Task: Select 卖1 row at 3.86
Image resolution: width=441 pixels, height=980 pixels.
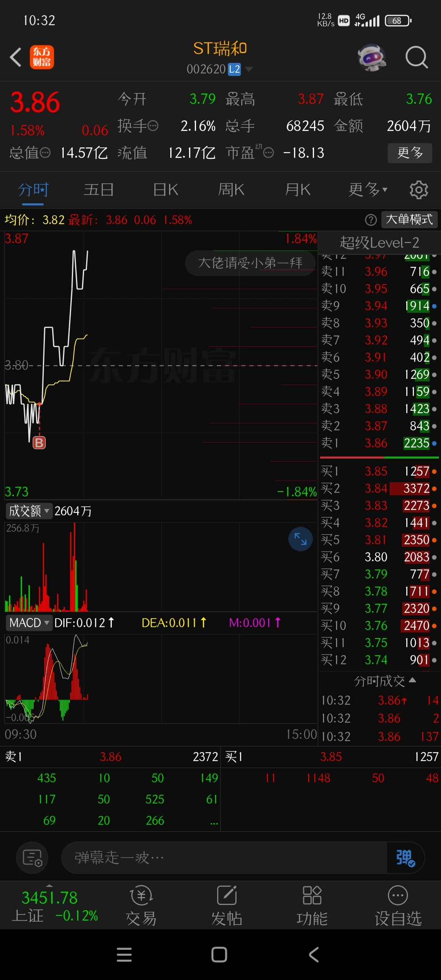Action: click(379, 443)
